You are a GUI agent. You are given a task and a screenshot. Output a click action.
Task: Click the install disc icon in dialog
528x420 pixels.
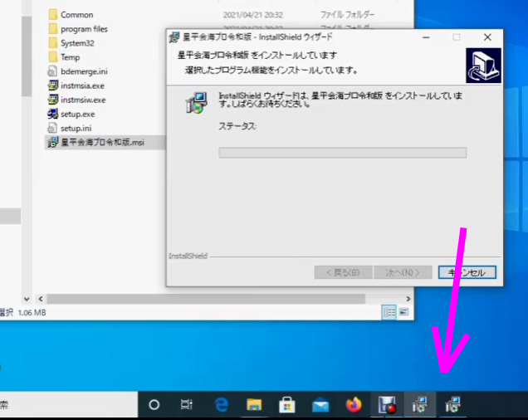(x=196, y=102)
